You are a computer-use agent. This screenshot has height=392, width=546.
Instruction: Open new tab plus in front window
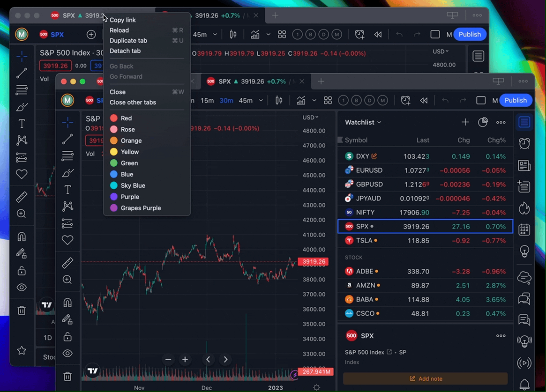pos(321,81)
